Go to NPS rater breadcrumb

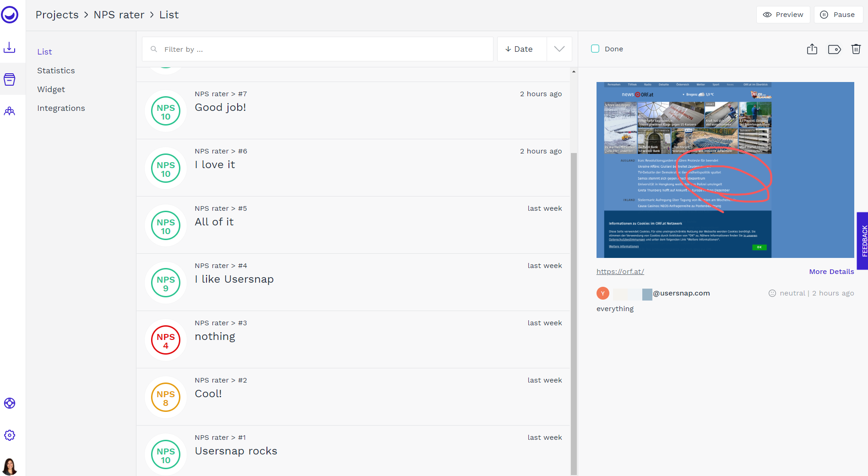pos(119,15)
